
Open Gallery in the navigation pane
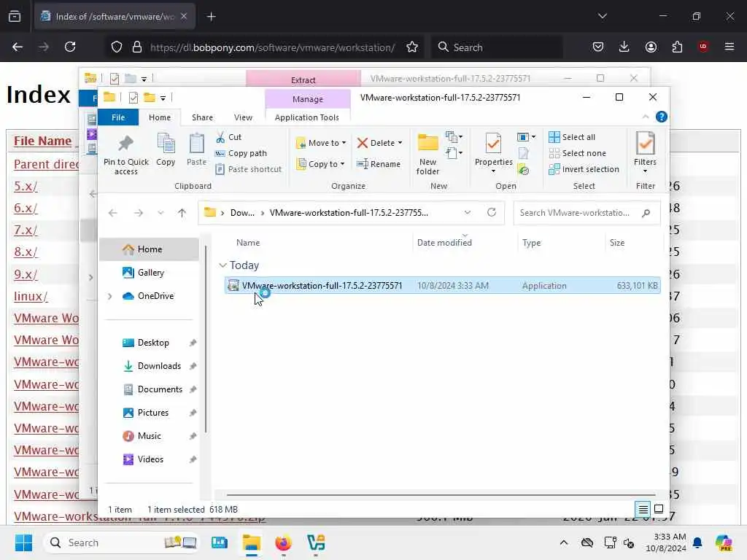149,273
